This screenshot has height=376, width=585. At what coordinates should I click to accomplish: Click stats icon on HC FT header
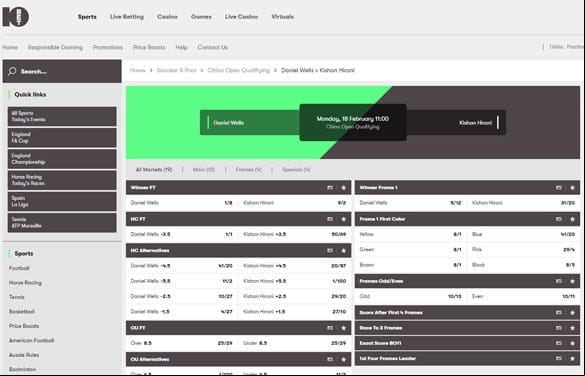point(330,219)
